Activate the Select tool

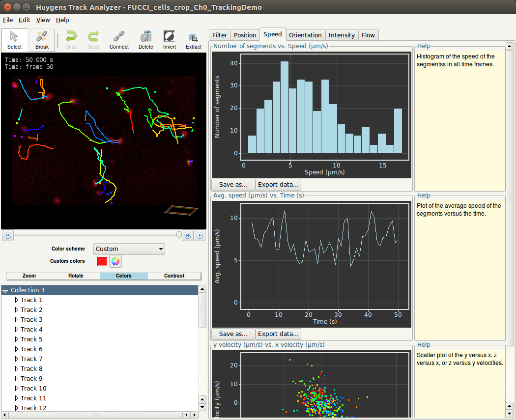pyautogui.click(x=15, y=40)
